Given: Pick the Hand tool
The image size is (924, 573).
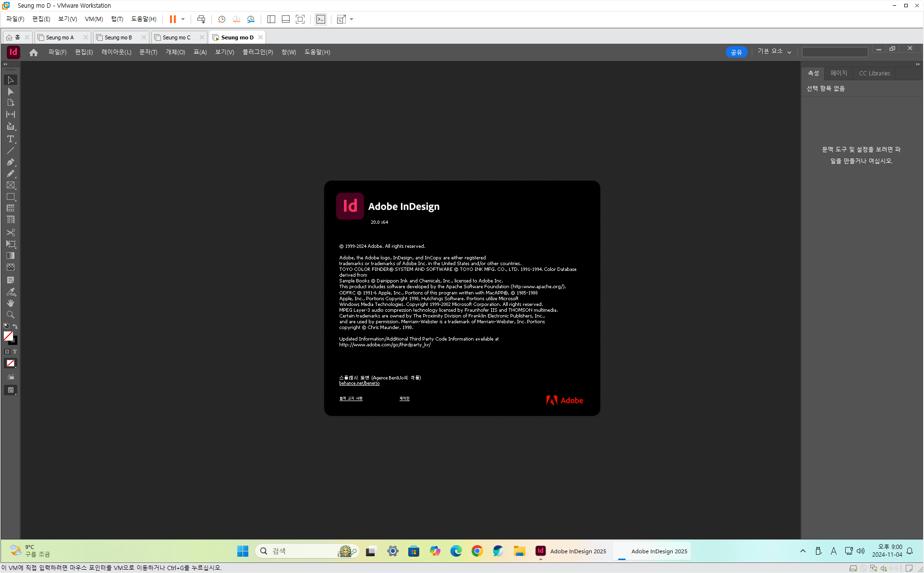Looking at the screenshot, I should coord(10,303).
